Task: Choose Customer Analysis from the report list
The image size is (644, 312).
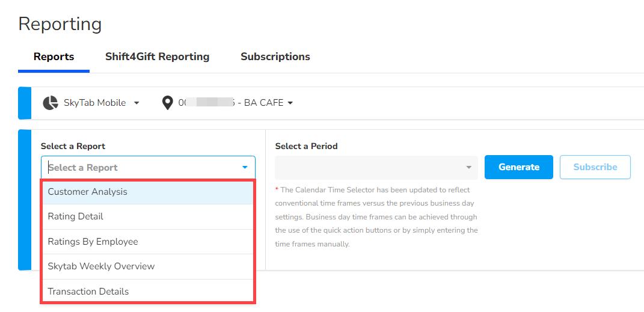Action: (87, 192)
